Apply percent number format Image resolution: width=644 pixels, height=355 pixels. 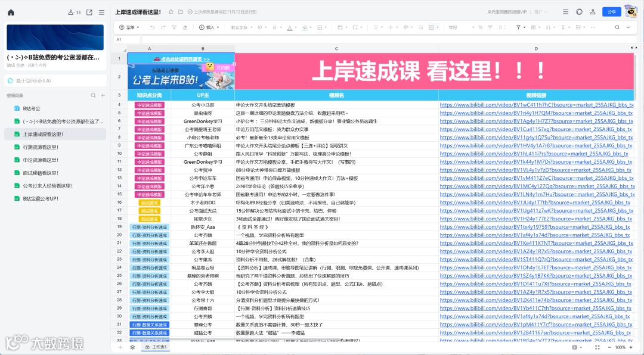point(480,27)
